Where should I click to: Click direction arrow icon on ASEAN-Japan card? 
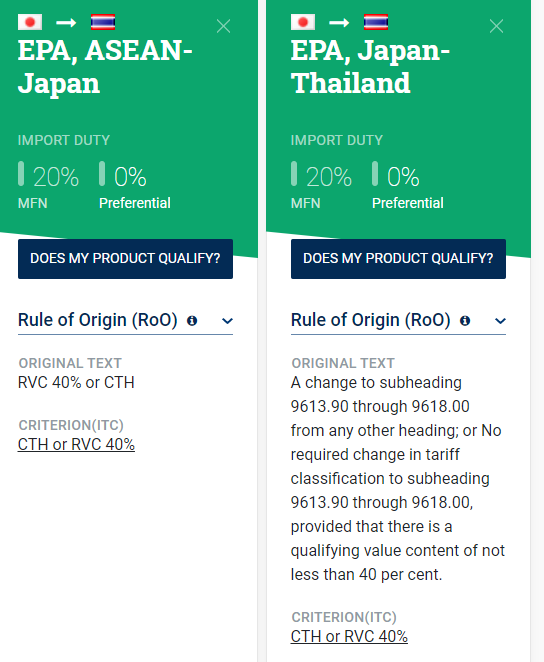pos(66,22)
